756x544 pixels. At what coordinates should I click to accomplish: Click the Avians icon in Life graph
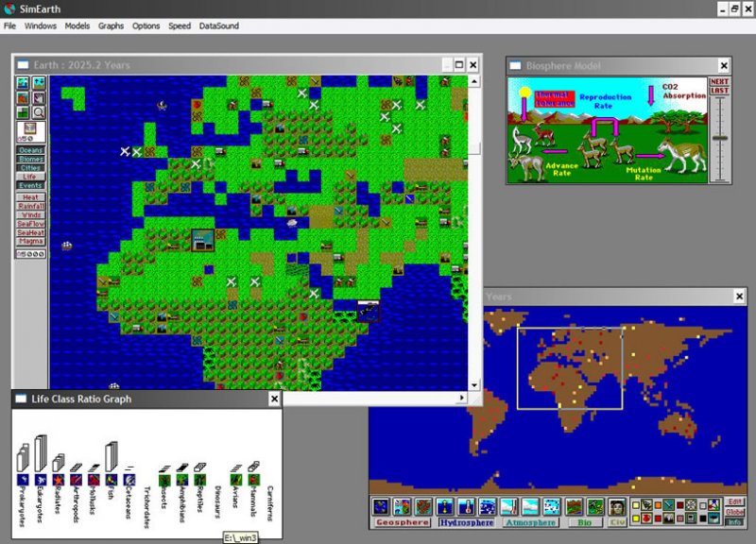(x=235, y=480)
